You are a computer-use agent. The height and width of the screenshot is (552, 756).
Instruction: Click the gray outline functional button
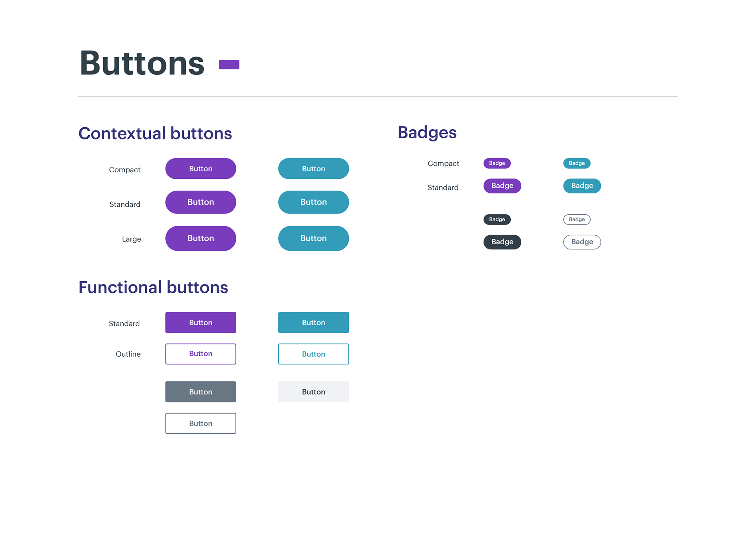pyautogui.click(x=200, y=424)
